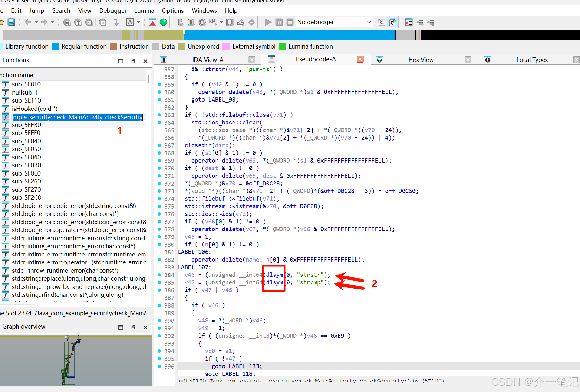
Task: Click the Pause process button
Action: 279,22
